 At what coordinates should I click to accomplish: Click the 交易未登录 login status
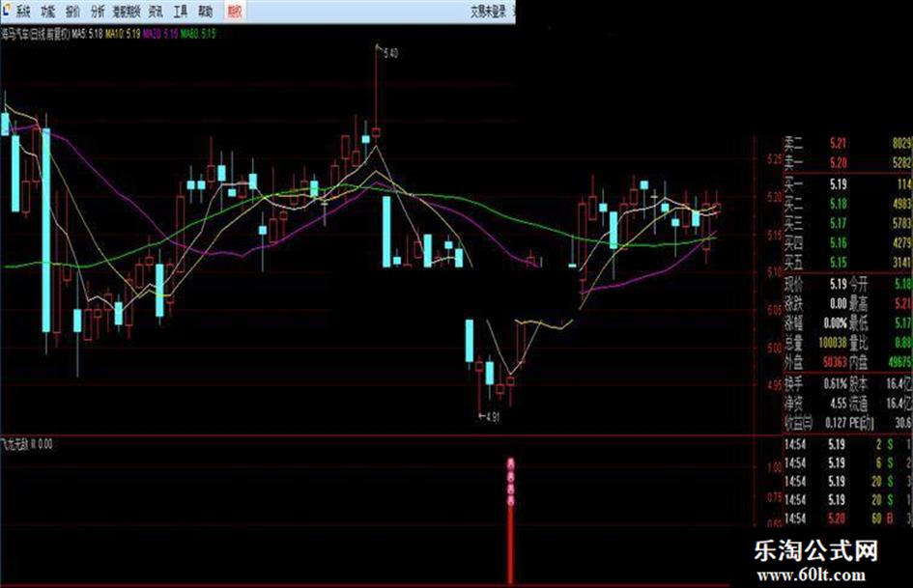488,12
